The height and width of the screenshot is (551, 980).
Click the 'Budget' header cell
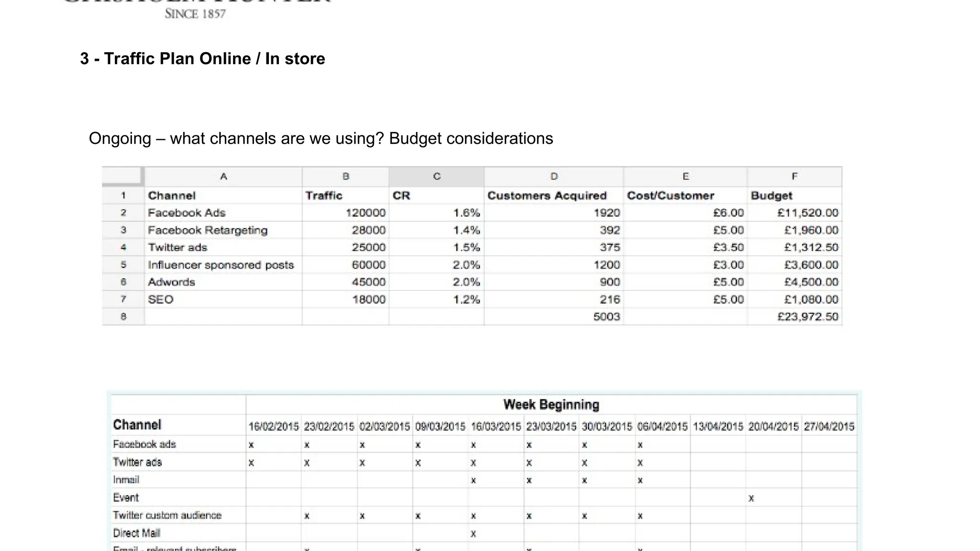coord(794,196)
